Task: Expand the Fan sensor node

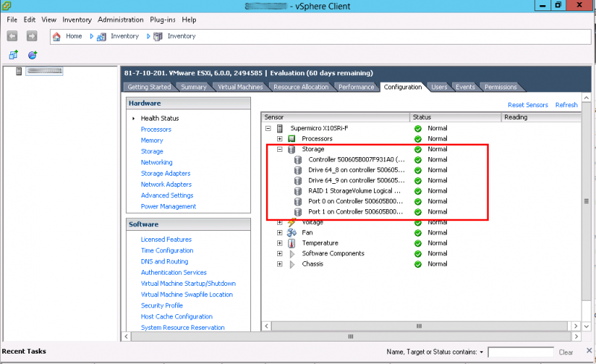Action: coord(280,232)
